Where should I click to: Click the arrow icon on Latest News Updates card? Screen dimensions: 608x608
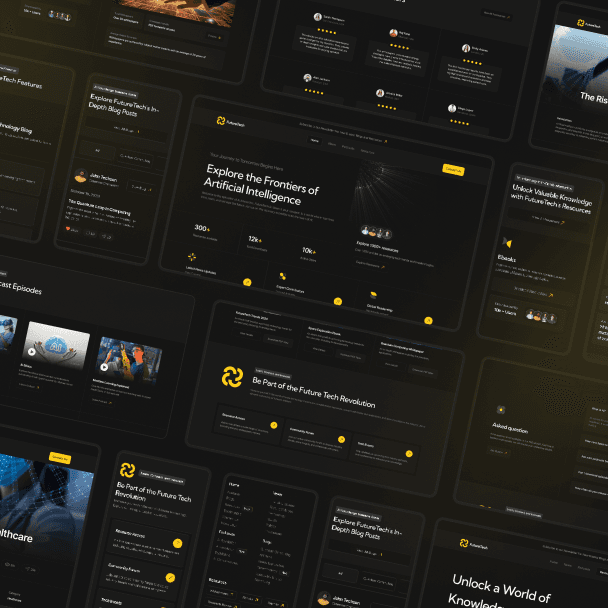click(x=247, y=282)
